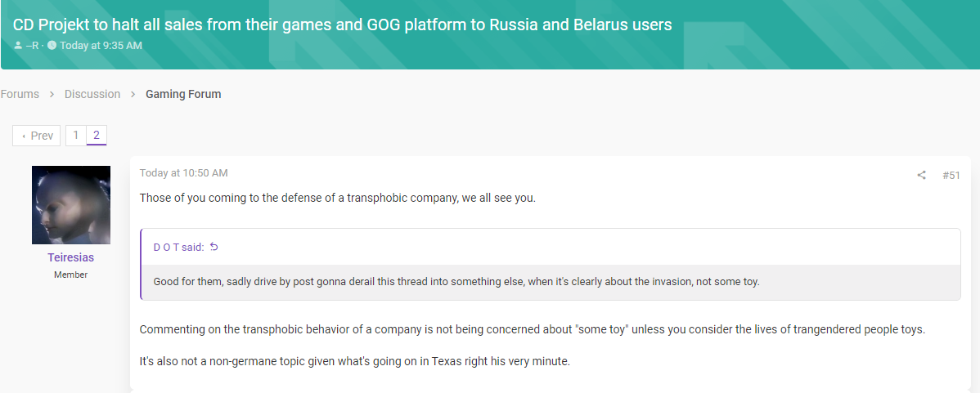Click the line beginning "Commenting on the transphobic behavior"
Screen dimensions: 980x393
(x=532, y=329)
